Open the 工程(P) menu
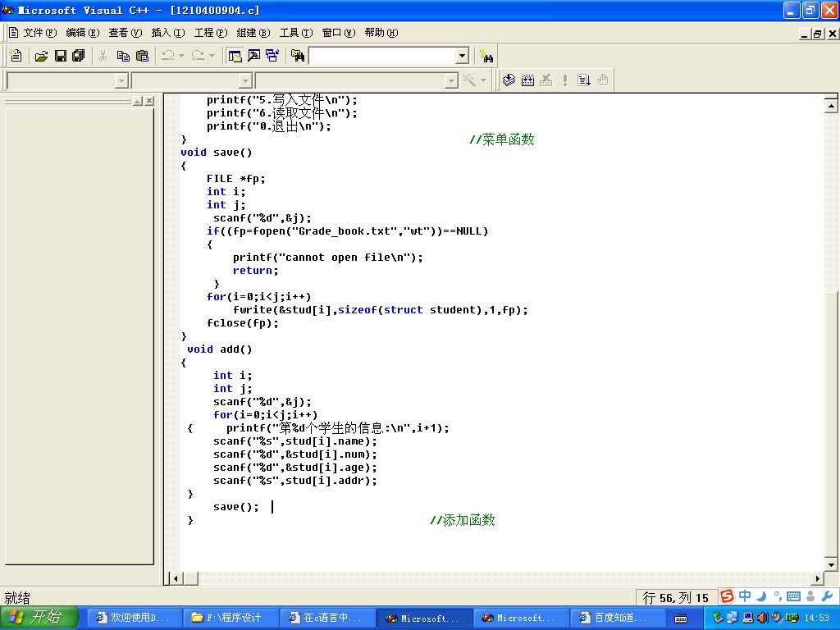The image size is (840, 630). click(211, 33)
